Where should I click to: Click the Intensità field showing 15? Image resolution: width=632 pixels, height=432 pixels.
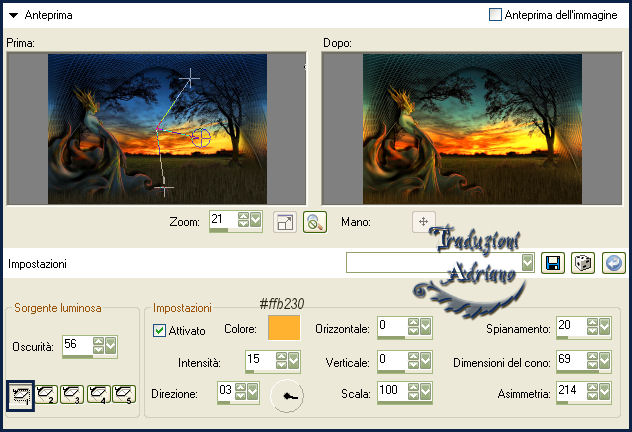(260, 360)
